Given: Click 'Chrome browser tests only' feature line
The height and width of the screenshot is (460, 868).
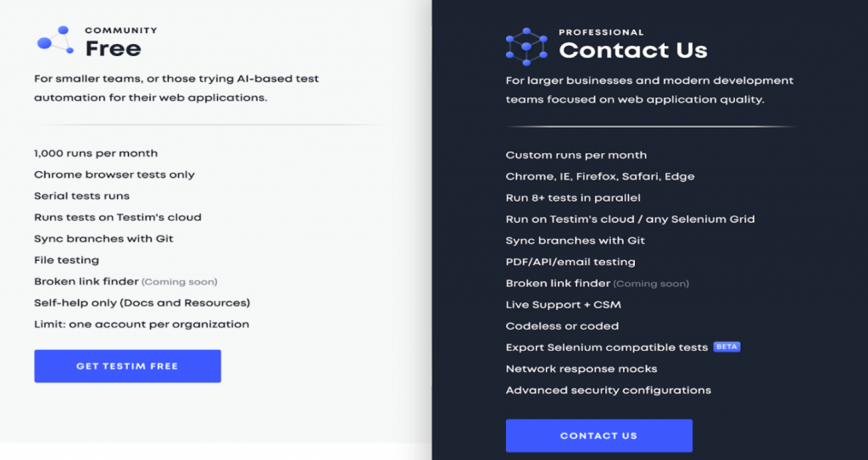Looking at the screenshot, I should [x=114, y=175].
